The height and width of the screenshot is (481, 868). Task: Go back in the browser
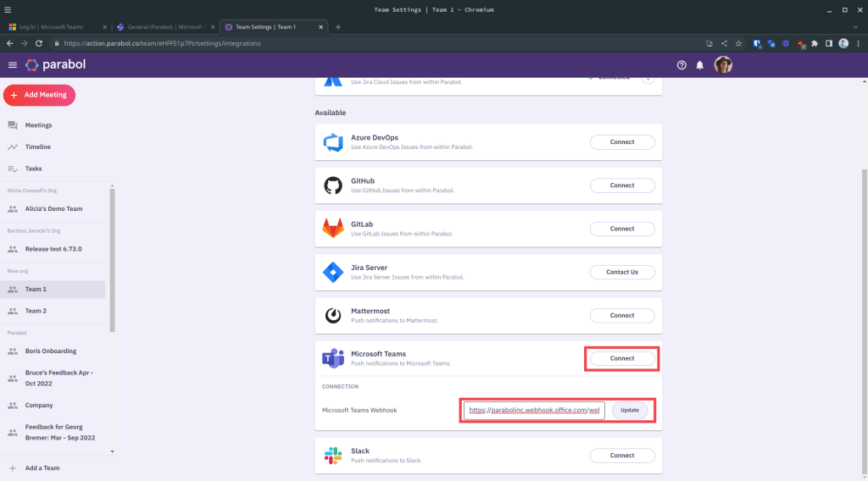[10, 43]
